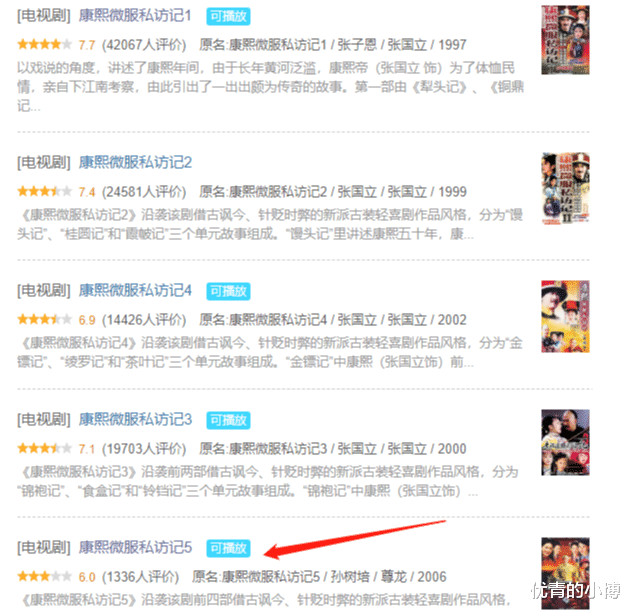Open the poster thumbnail for 康熙微服私访记1

(565, 40)
